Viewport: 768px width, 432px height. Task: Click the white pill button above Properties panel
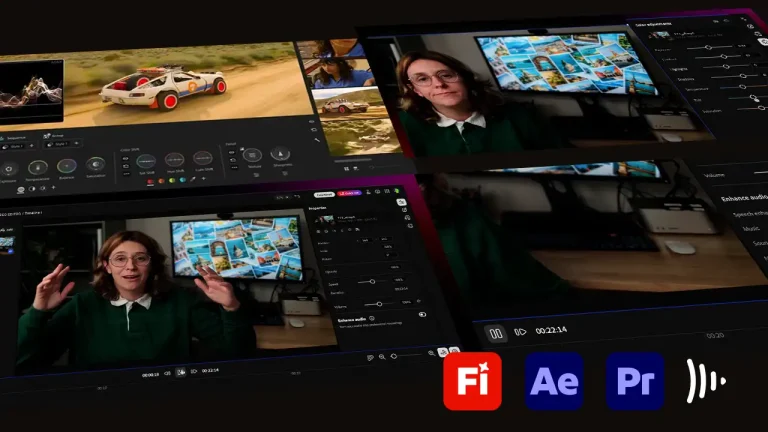(x=324, y=194)
